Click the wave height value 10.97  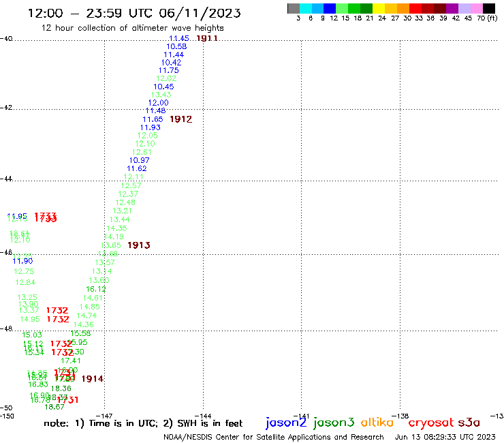click(x=140, y=160)
